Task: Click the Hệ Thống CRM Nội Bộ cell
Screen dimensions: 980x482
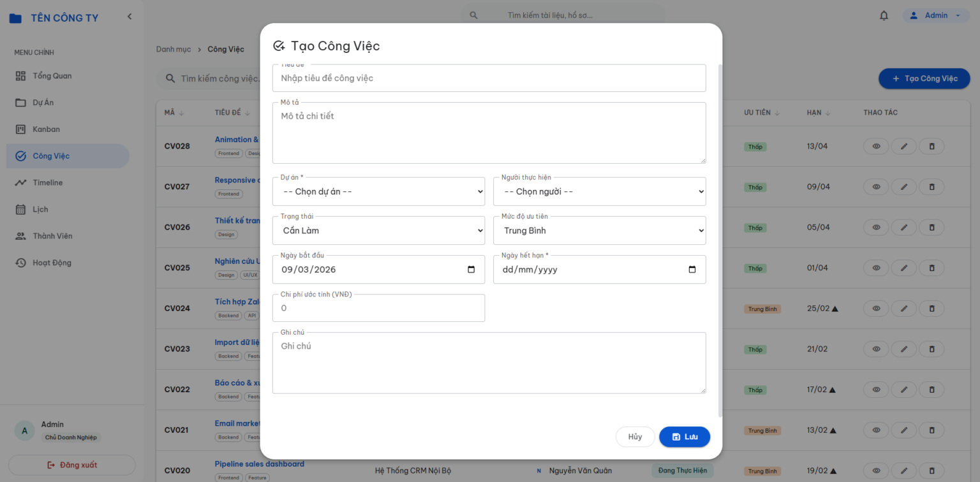Action: point(413,471)
